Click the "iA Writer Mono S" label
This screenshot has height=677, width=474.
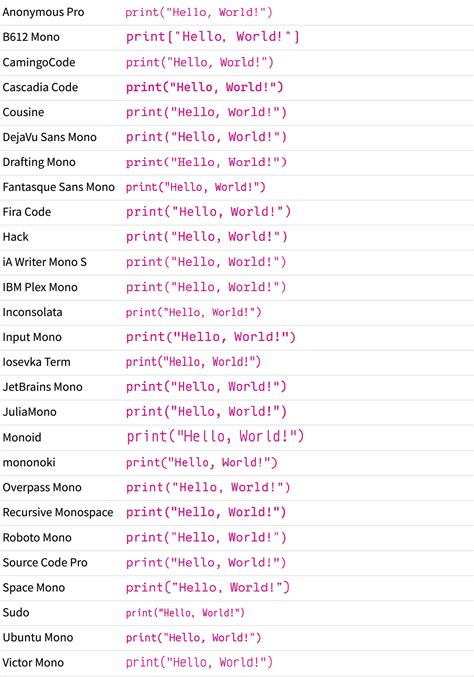pos(44,262)
